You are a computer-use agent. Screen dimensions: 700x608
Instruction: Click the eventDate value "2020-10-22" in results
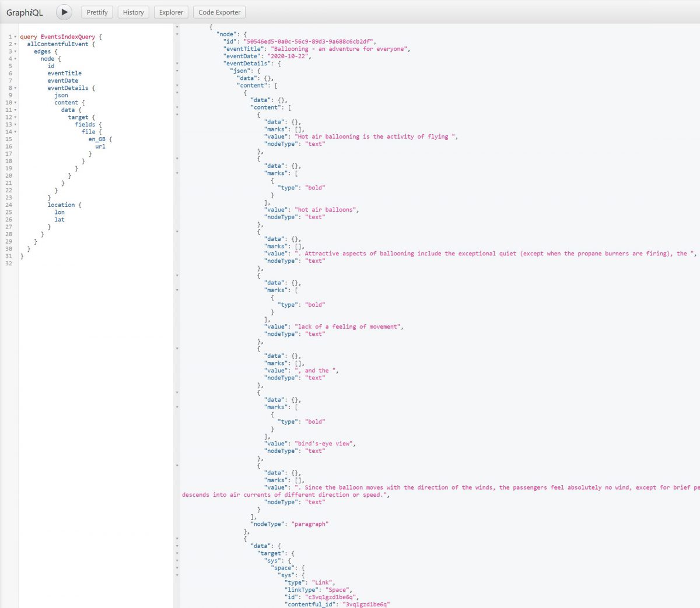(x=288, y=57)
